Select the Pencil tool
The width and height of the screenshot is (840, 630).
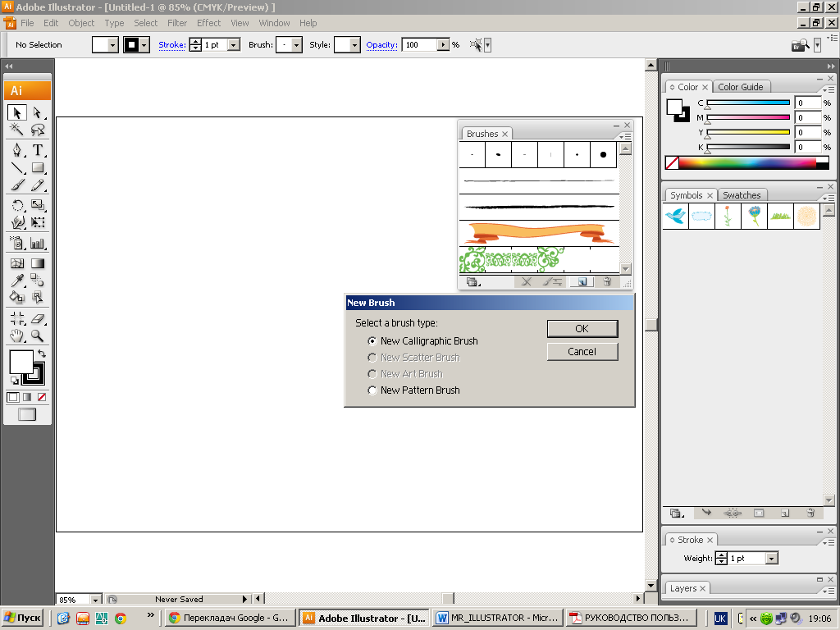(38, 185)
